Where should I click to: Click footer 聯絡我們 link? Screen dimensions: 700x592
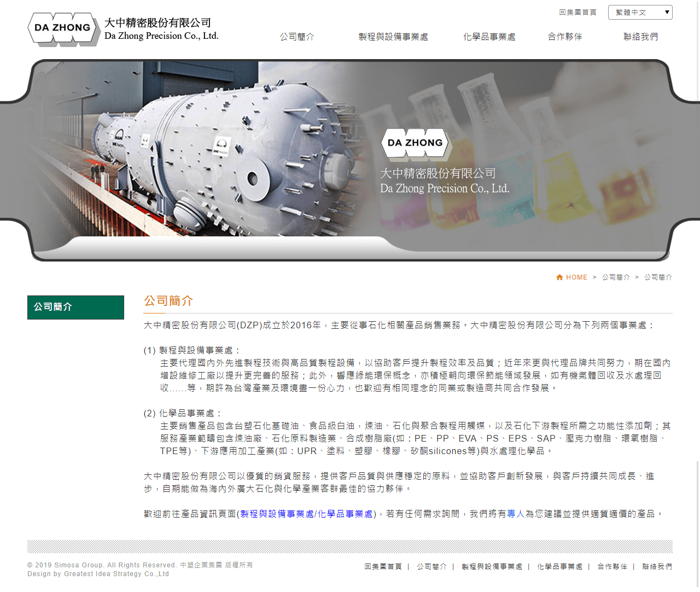[657, 566]
